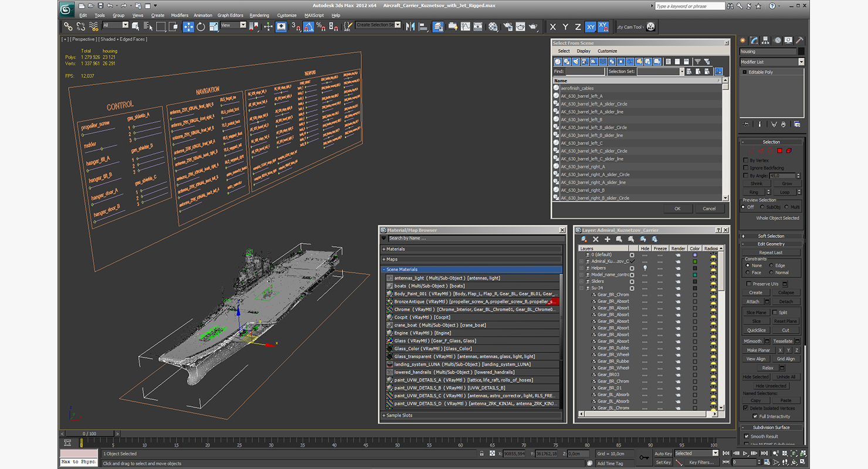
Task: Expand the Maps group in browser
Action: pos(472,259)
